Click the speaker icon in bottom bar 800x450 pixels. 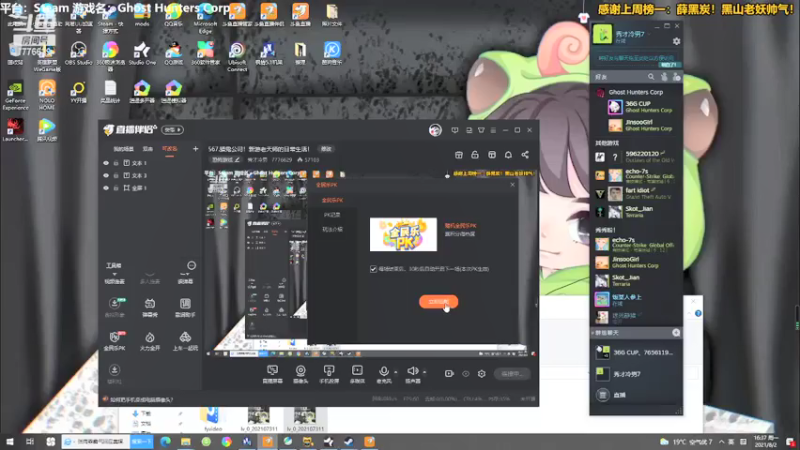tap(412, 371)
